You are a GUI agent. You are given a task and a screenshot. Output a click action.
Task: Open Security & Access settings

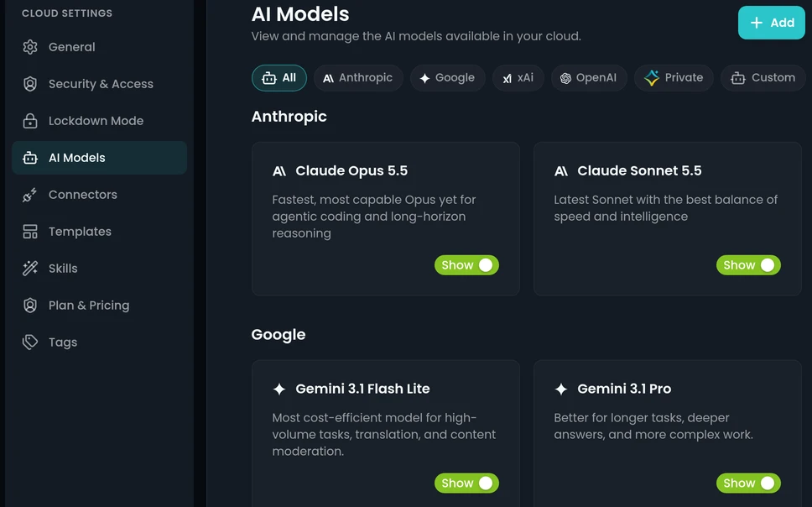click(x=100, y=84)
